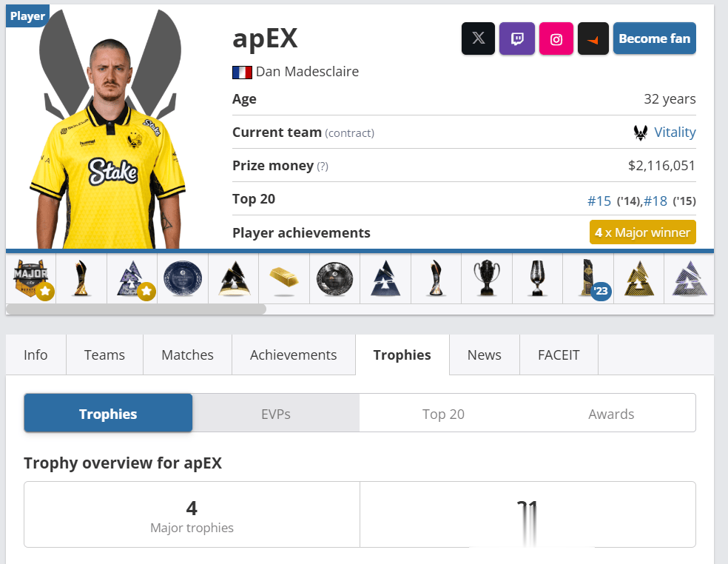Click the trophy with '23 badge
This screenshot has height=564, width=728.
[588, 279]
